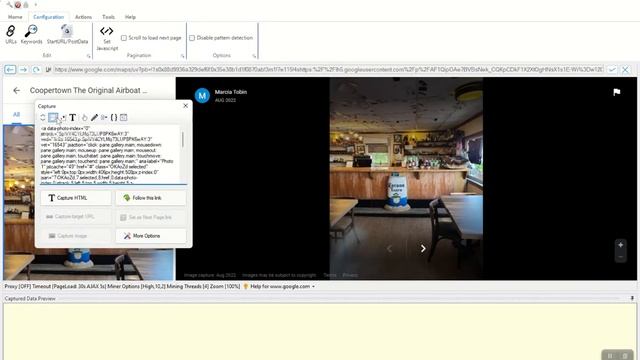Viewport: 640px width, 360px height.
Task: Click the back arrow beside Coopertown title
Action: click(x=16, y=91)
